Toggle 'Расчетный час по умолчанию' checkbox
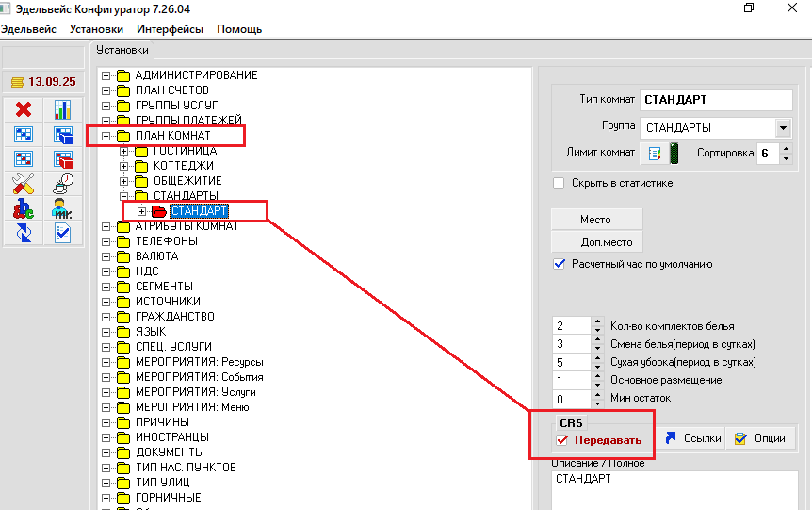This screenshot has height=510, width=812. pos(560,264)
